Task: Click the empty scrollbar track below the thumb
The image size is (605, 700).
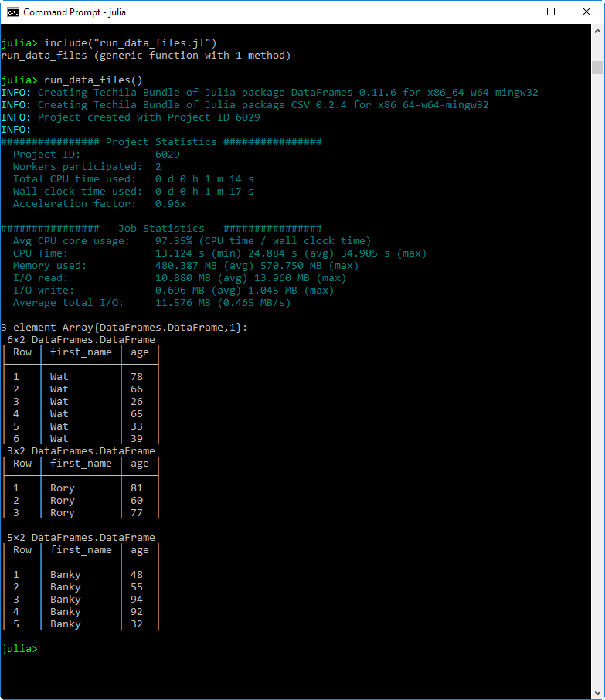Action: [597, 386]
